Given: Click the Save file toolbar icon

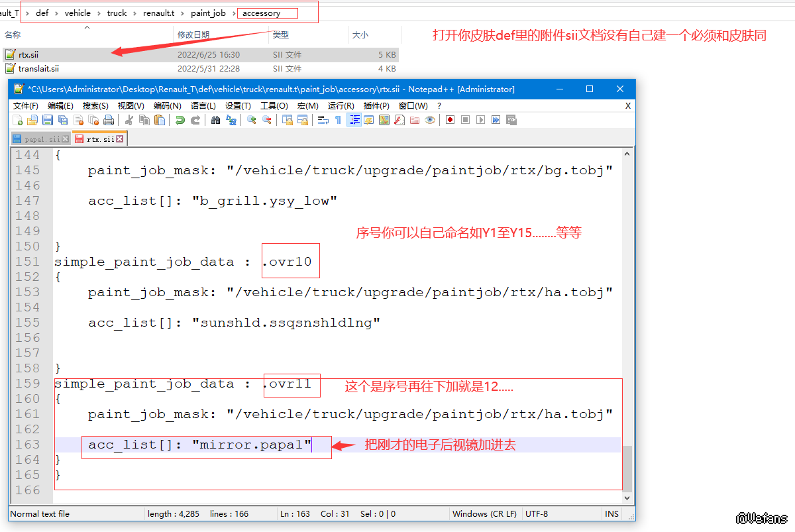Looking at the screenshot, I should coord(48,120).
